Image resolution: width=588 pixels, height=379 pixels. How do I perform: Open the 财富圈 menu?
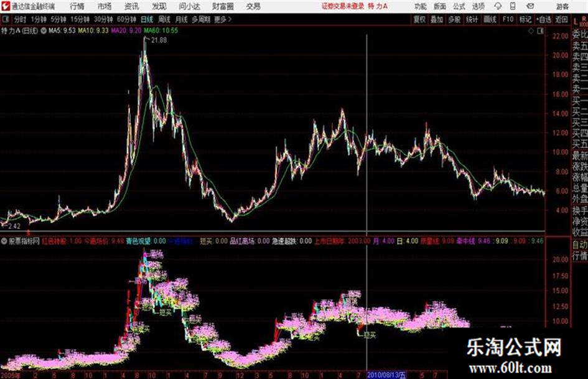point(223,6)
